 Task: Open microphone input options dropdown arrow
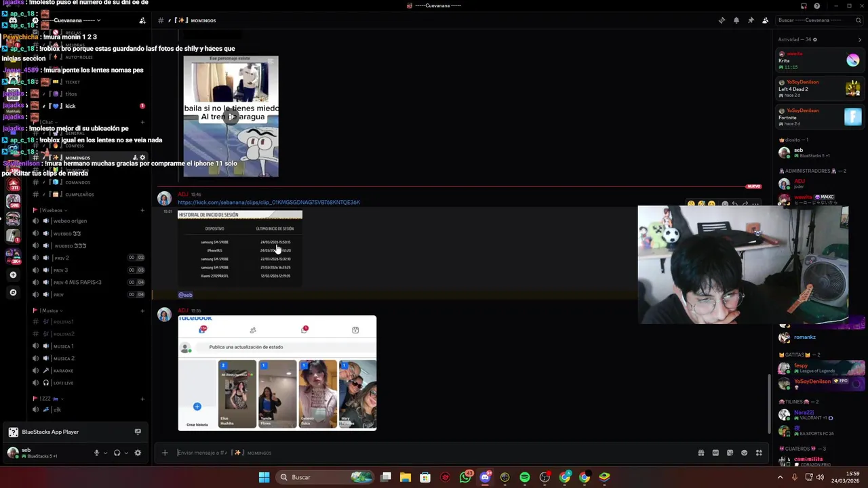click(x=105, y=453)
